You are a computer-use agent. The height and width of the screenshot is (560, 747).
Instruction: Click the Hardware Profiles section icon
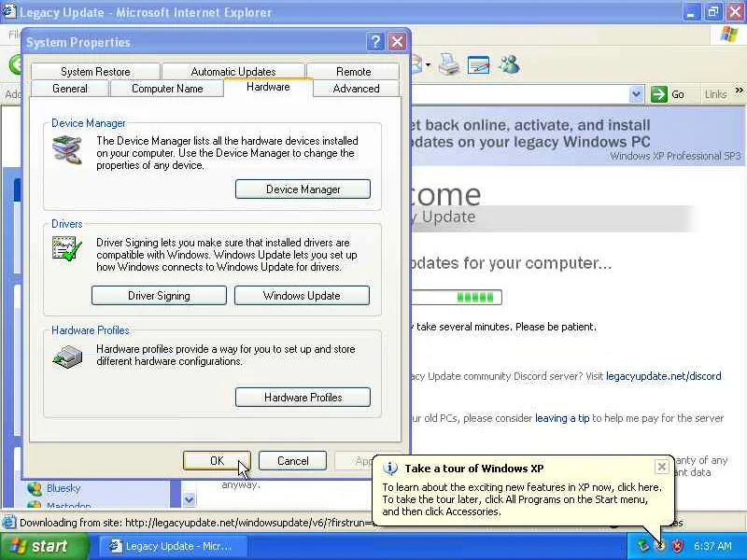66,357
